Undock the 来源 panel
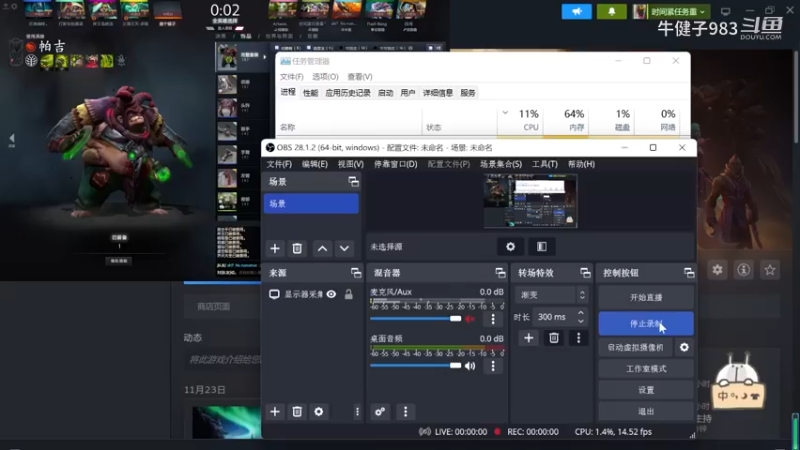Viewport: 800px width, 450px height. 356,273
